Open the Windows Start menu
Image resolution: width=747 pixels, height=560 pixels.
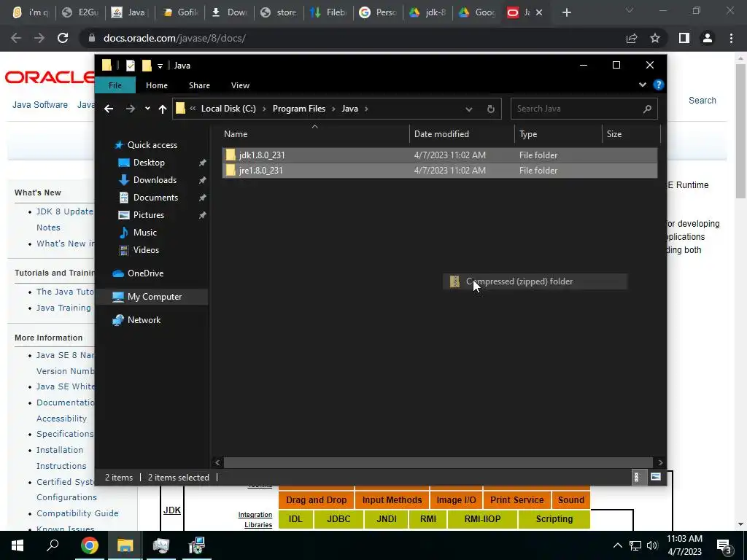pos(18,545)
